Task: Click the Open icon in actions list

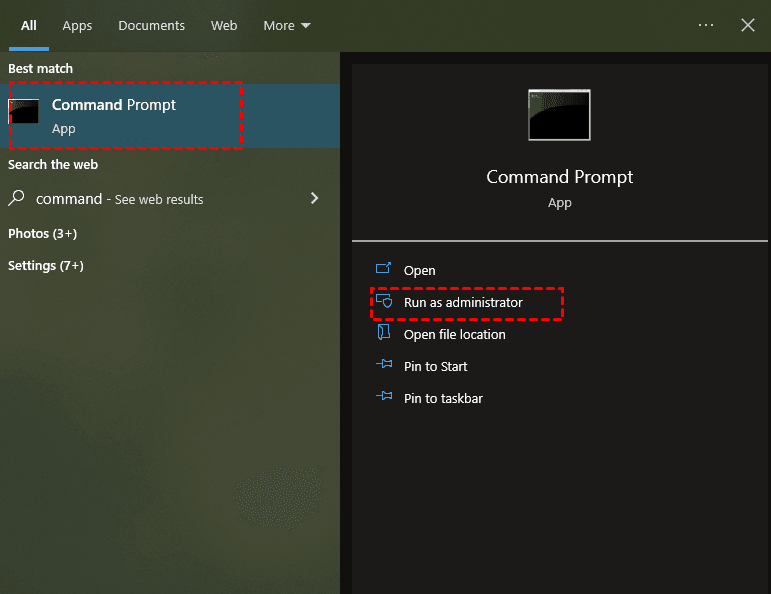Action: click(383, 269)
